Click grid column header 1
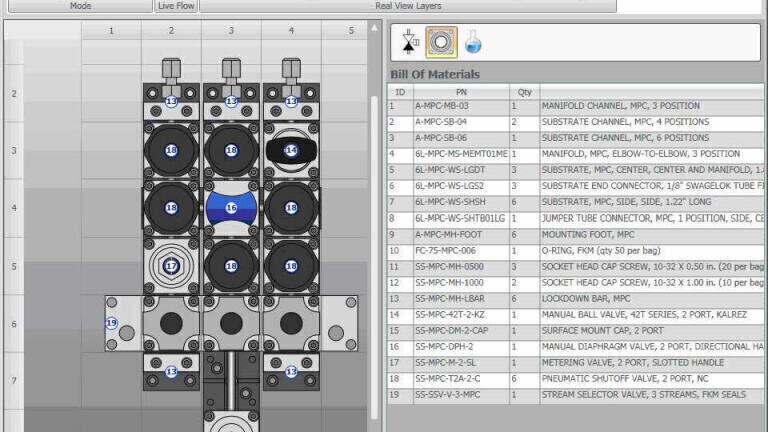The width and height of the screenshot is (768, 432). (111, 30)
